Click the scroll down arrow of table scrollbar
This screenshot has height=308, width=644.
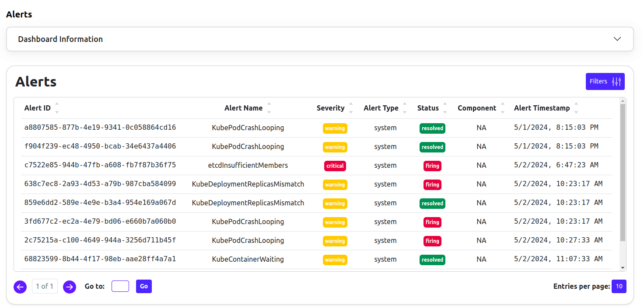623,268
